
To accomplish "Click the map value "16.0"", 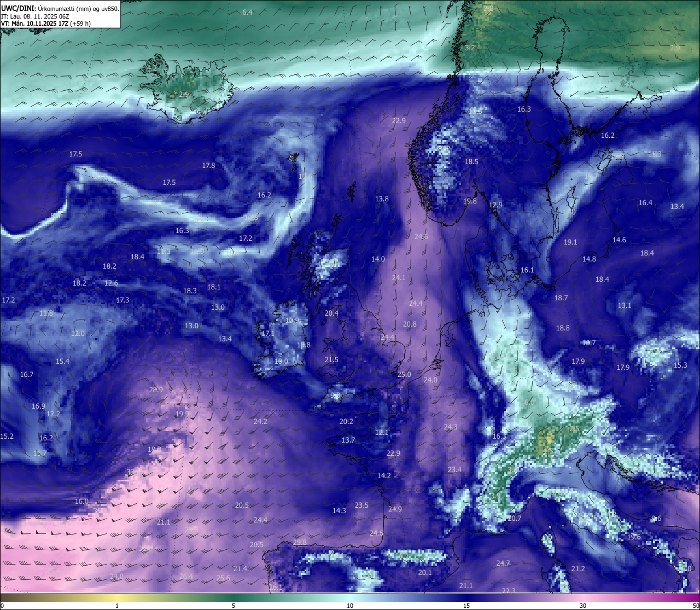I will click(81, 501).
